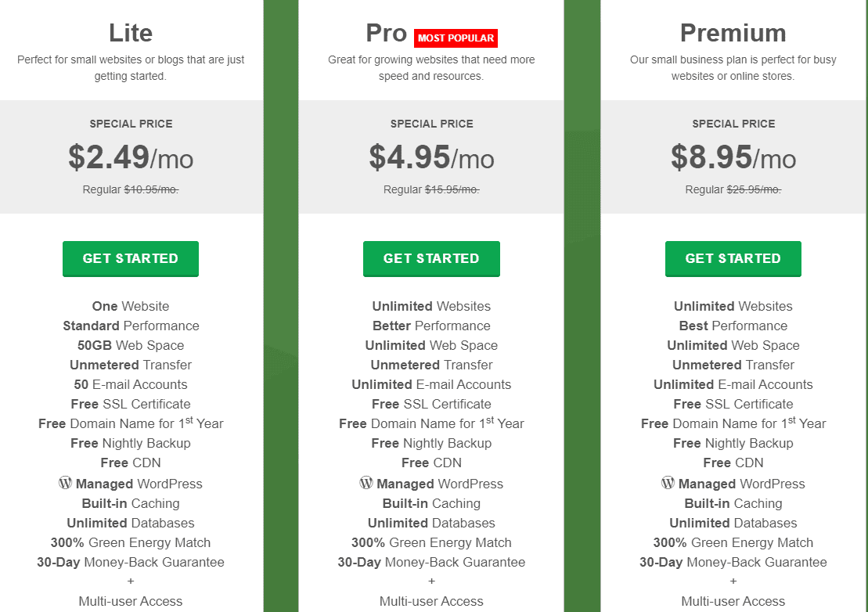The width and height of the screenshot is (868, 612).
Task: Click the Lite plan heading
Action: click(131, 33)
